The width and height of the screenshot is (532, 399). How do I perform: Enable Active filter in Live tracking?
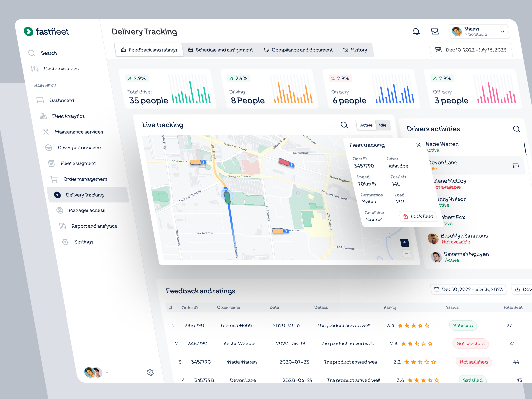pos(366,125)
